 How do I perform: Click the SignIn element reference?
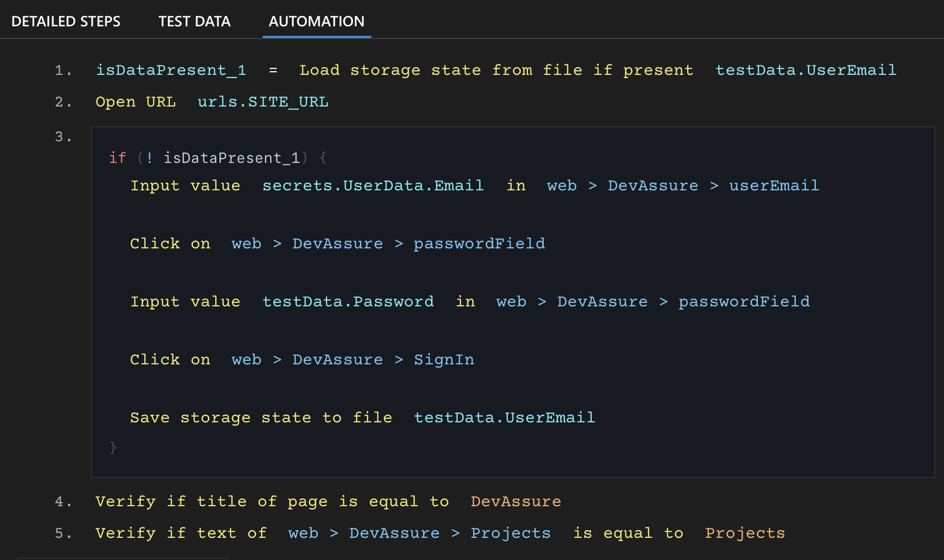click(444, 359)
